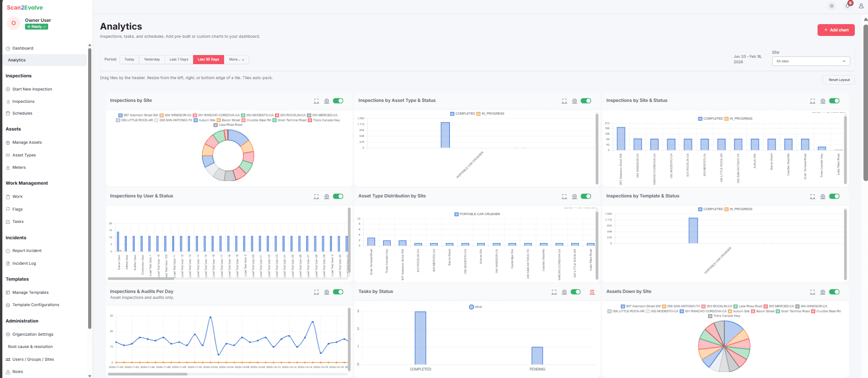The width and height of the screenshot is (868, 378).
Task: Open settings gear for Inspections by User & Status
Action: 327,197
